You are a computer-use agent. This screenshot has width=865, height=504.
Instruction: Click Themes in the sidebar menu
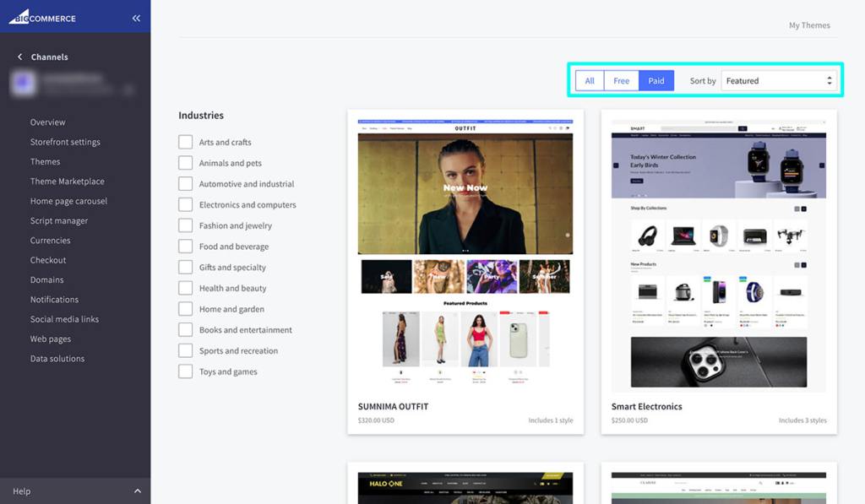pos(45,161)
